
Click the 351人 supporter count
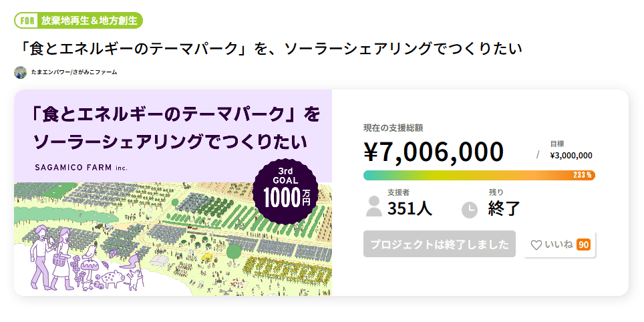(410, 208)
